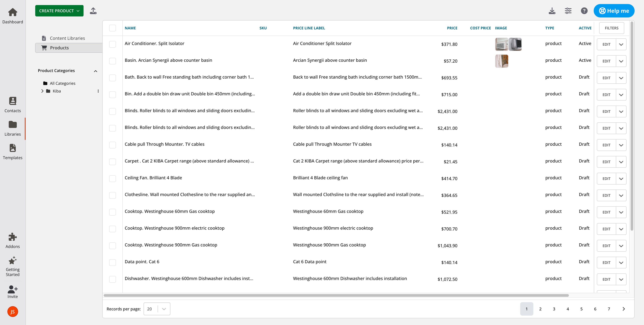Collapse the Product Categories section
This screenshot has width=644, height=325.
[x=95, y=71]
